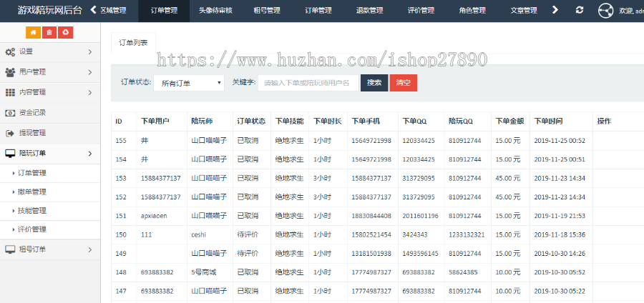Switch to the 头像待审核 tab
Screen dimensions: 644x303
pos(215,11)
